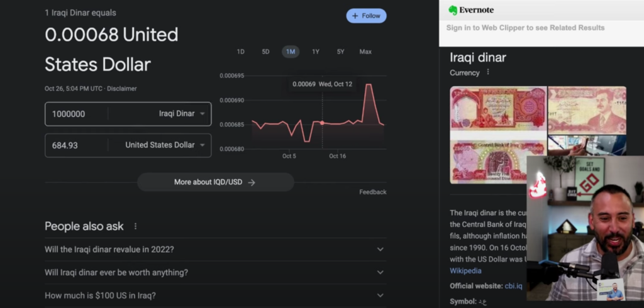Click the Feedback link under the chart
Viewport: 644px width, 308px height.
tap(372, 192)
